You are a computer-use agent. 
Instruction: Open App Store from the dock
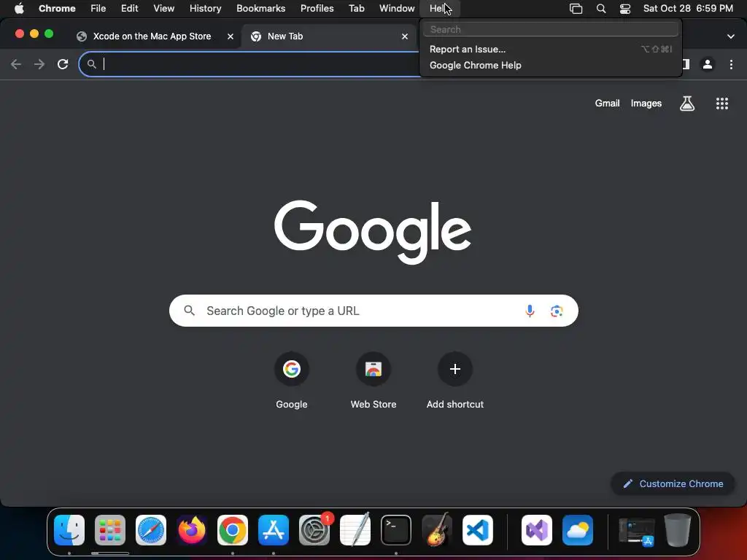tap(274, 530)
